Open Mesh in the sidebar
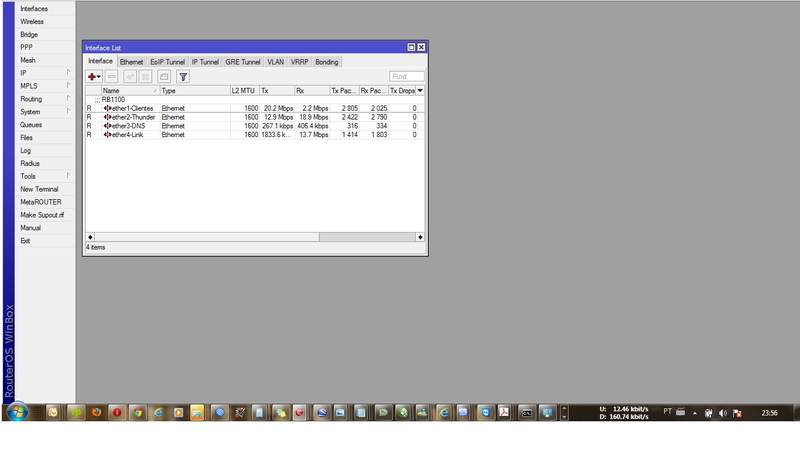This screenshot has width=800, height=450. point(45,60)
